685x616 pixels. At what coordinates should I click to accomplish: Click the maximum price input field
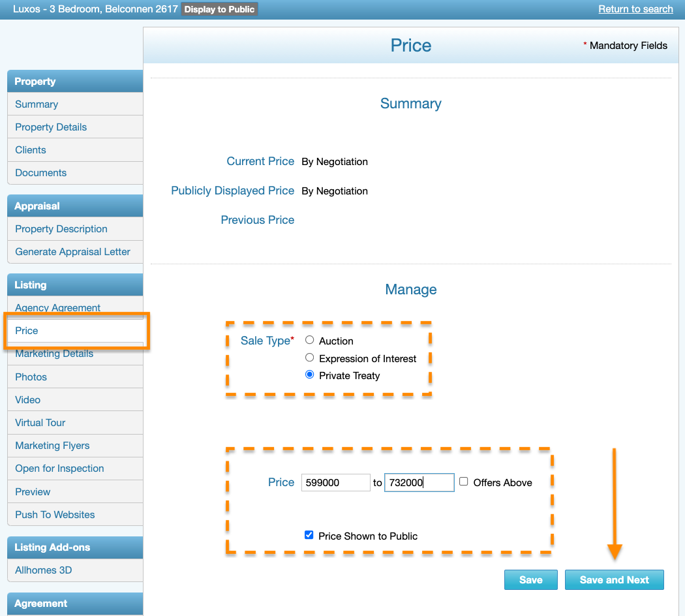click(419, 483)
